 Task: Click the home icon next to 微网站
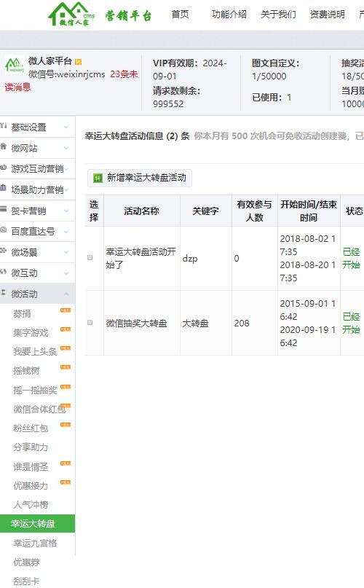coord(4,146)
